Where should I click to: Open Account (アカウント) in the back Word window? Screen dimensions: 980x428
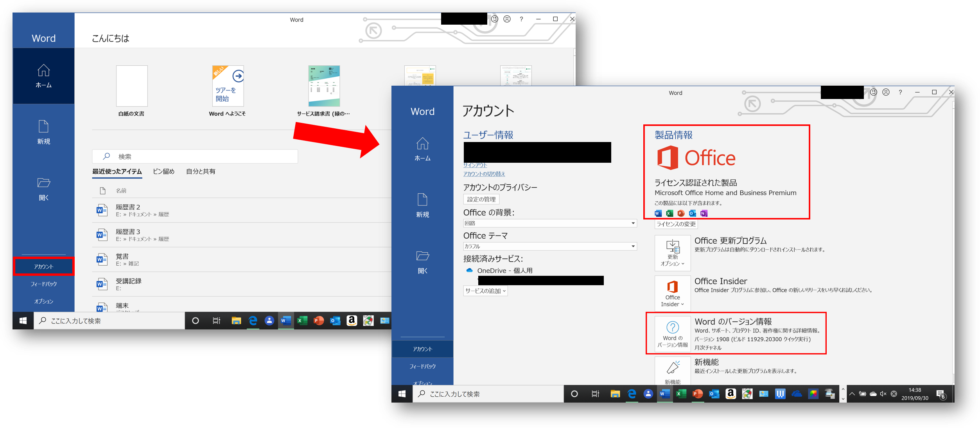pos(43,266)
